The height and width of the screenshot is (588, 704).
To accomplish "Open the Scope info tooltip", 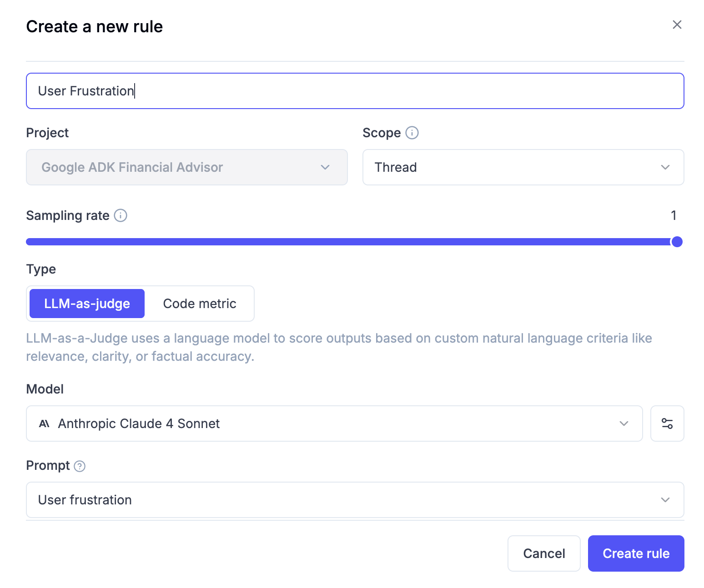I will click(412, 133).
